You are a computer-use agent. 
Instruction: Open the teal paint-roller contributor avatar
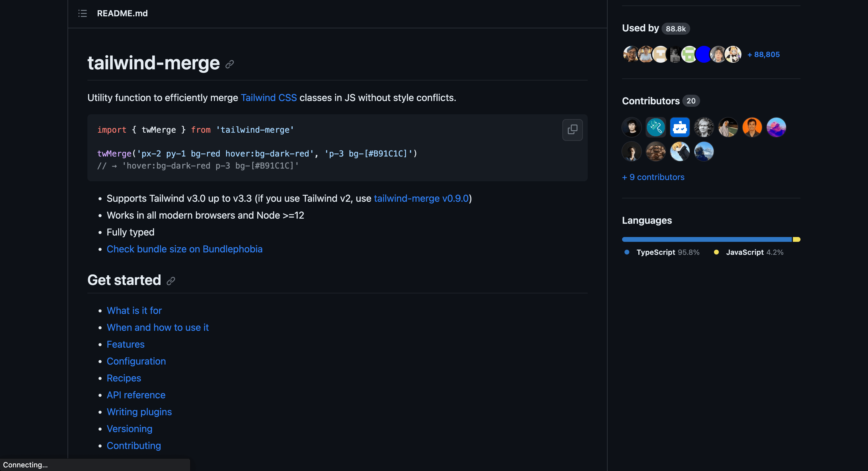point(656,128)
